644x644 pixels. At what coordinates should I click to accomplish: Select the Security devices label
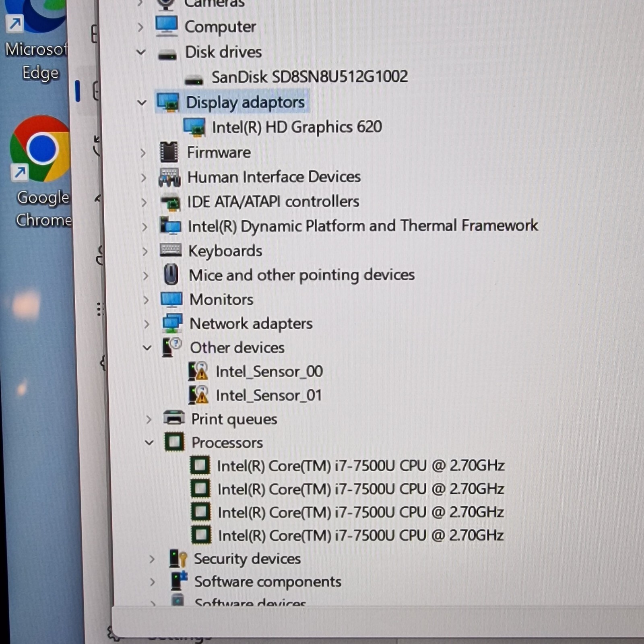[x=247, y=559]
